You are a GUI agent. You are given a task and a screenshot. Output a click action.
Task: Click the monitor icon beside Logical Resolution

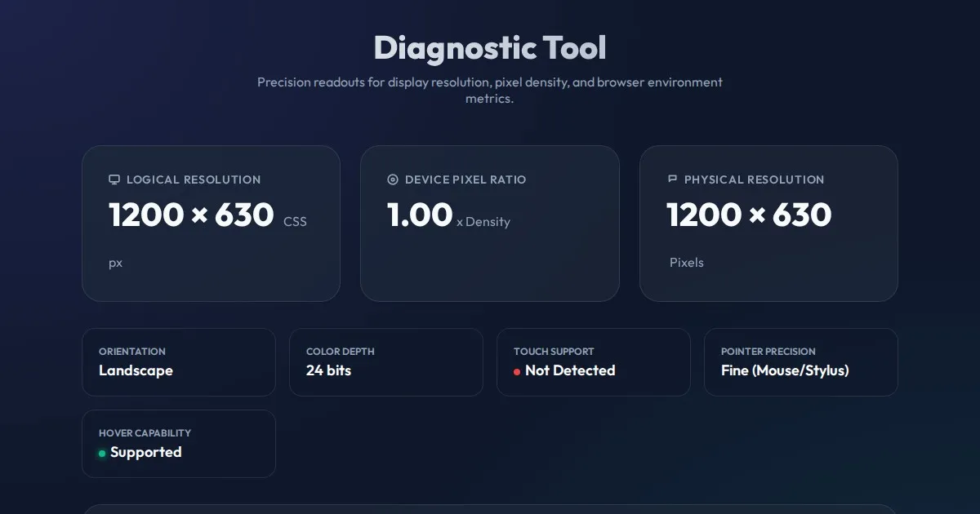[114, 179]
